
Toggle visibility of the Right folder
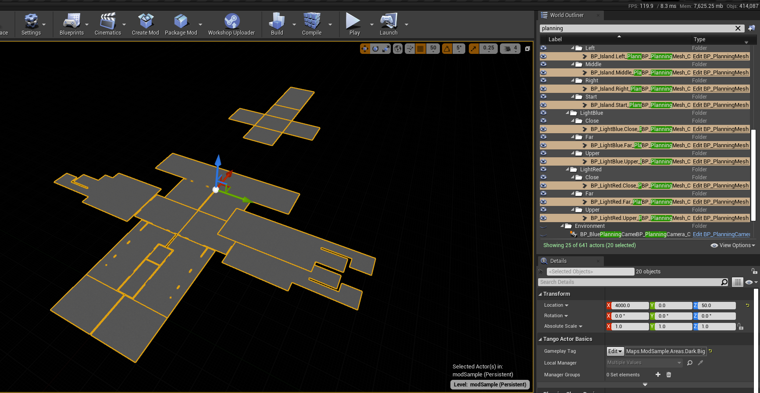pos(543,80)
